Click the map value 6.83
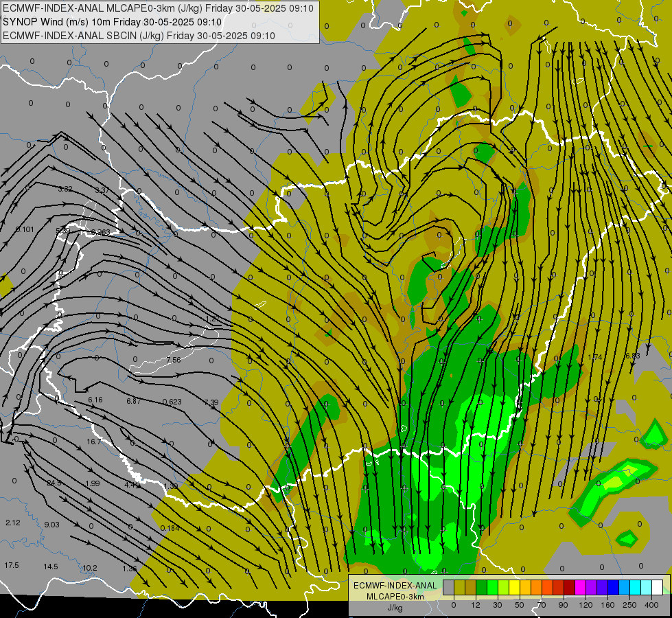 pyautogui.click(x=633, y=356)
